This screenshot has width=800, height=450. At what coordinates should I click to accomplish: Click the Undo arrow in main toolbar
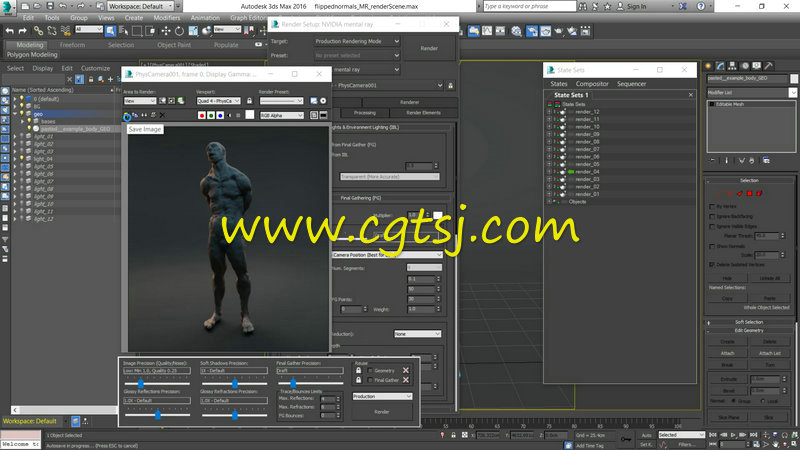pyautogui.click(x=10, y=31)
